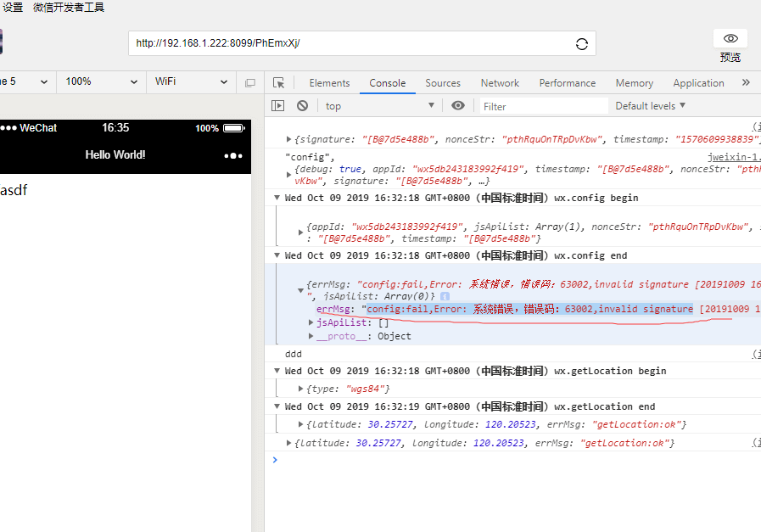The width and height of the screenshot is (761, 532).
Task: Show more DevTools tabs with the chevron
Action: [x=746, y=83]
